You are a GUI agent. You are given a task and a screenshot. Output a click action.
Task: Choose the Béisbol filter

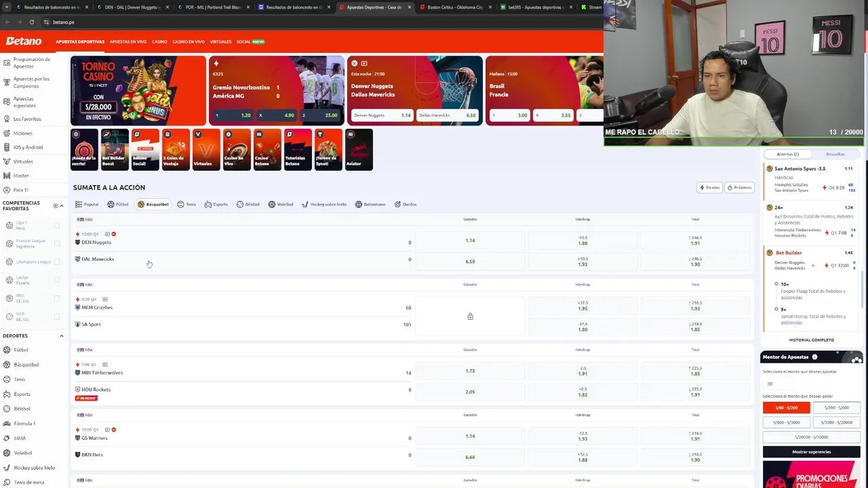point(248,204)
